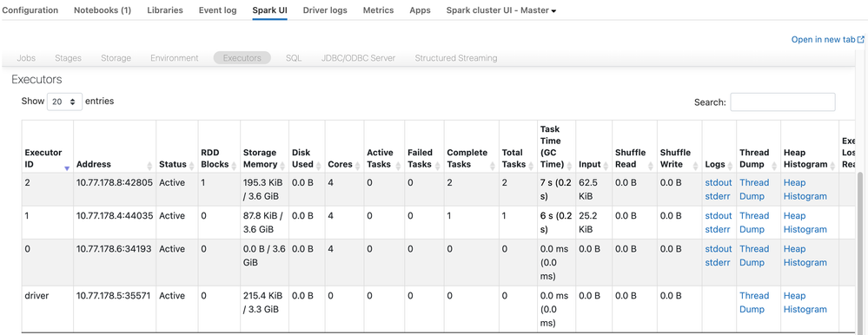Sort by Disk Used column header
The width and height of the screenshot is (868, 335).
(x=306, y=147)
